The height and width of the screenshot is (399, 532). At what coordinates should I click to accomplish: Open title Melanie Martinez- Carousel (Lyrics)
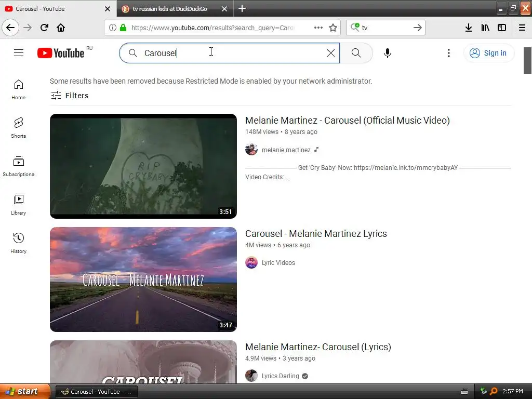(318, 347)
